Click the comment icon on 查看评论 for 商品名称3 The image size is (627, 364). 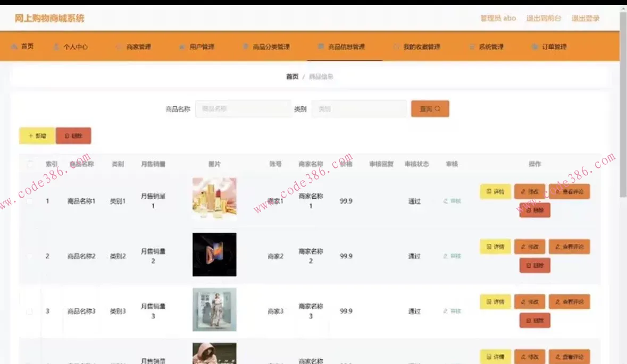coord(557,301)
